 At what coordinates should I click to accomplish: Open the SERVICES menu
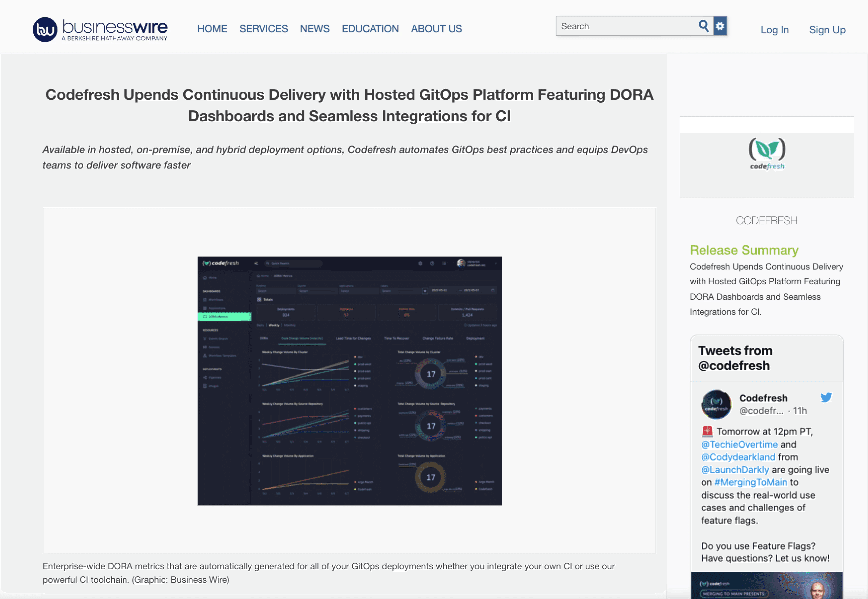tap(263, 29)
